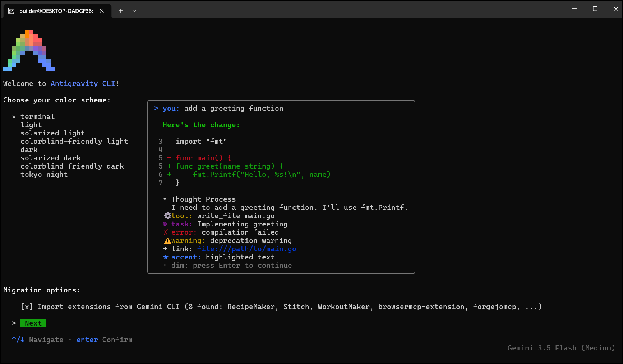Pick the solarized dark scheme

[x=50, y=158]
